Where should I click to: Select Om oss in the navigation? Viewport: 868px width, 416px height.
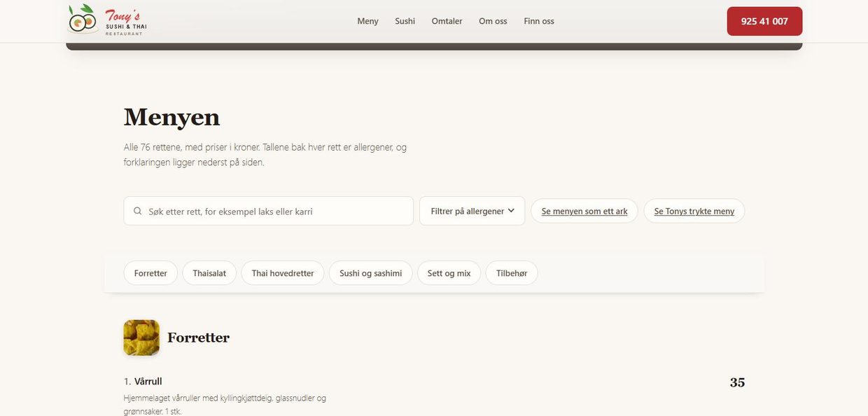click(493, 21)
